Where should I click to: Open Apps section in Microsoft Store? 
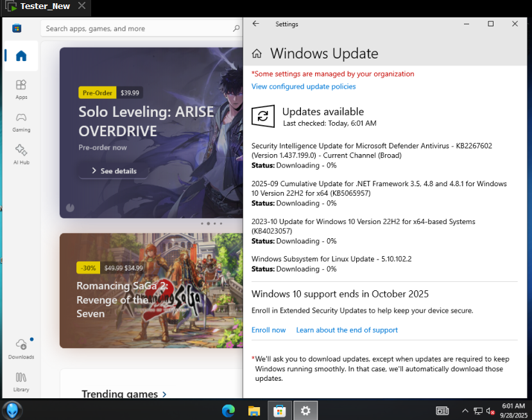[x=21, y=89]
